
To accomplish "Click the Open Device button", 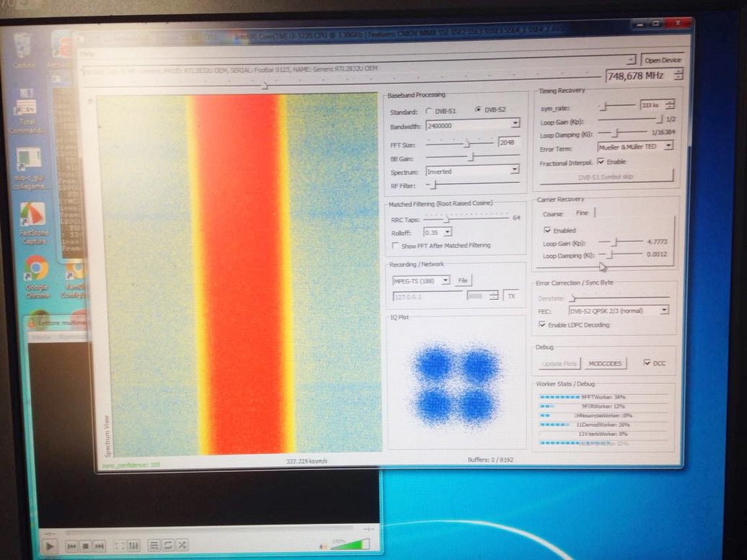I will (x=663, y=60).
